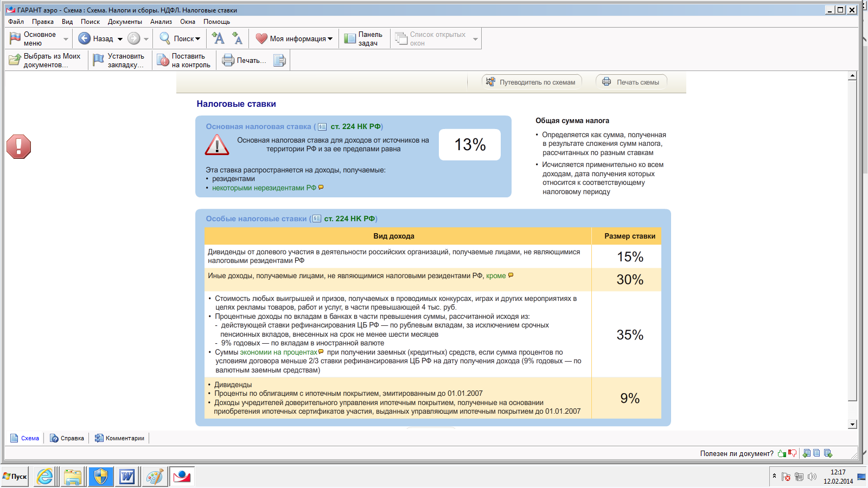Open the Файл menu

16,22
